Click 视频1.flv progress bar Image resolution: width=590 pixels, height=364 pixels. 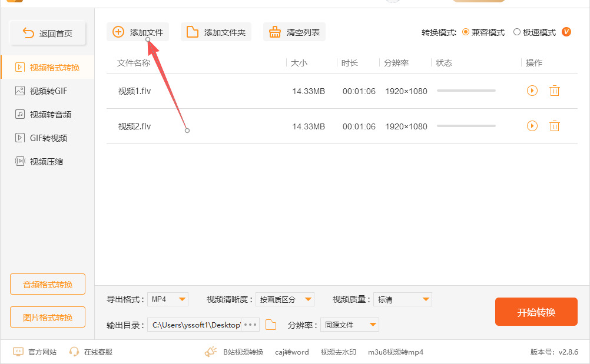(466, 91)
